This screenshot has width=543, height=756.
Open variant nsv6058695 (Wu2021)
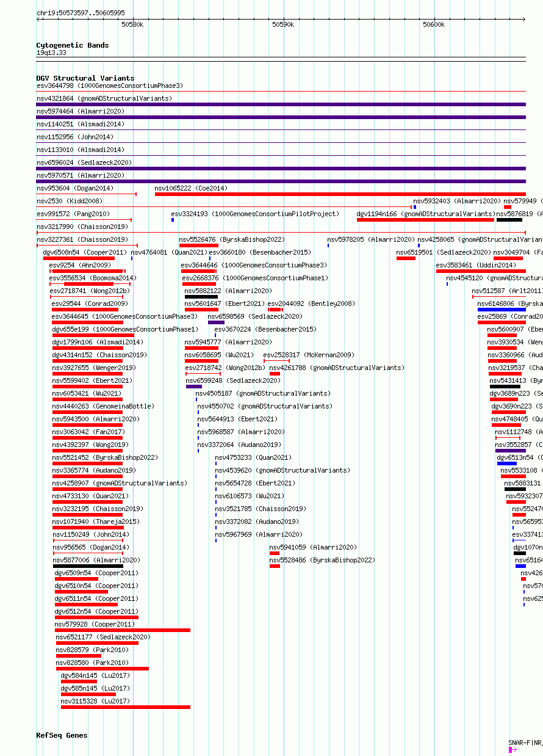[220, 355]
